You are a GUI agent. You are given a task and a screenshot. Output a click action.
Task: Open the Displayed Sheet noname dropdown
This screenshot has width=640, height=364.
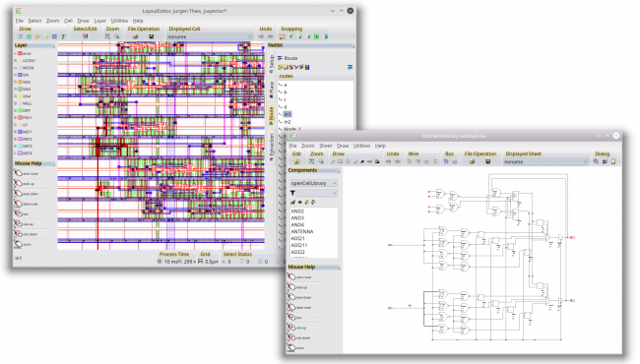[x=544, y=161]
